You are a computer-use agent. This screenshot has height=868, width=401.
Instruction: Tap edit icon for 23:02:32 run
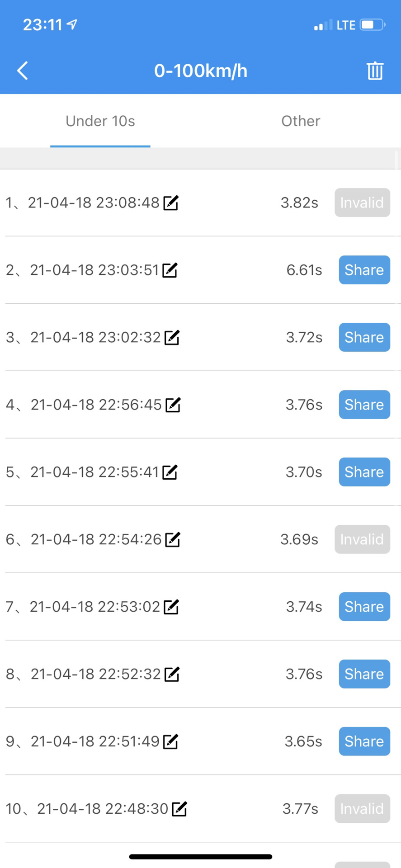point(172,338)
